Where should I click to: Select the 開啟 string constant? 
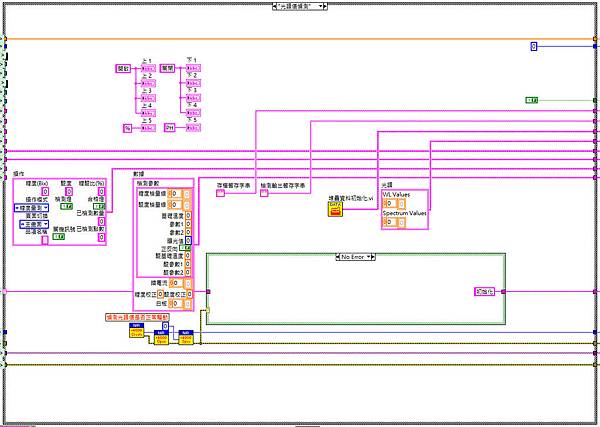(123, 68)
